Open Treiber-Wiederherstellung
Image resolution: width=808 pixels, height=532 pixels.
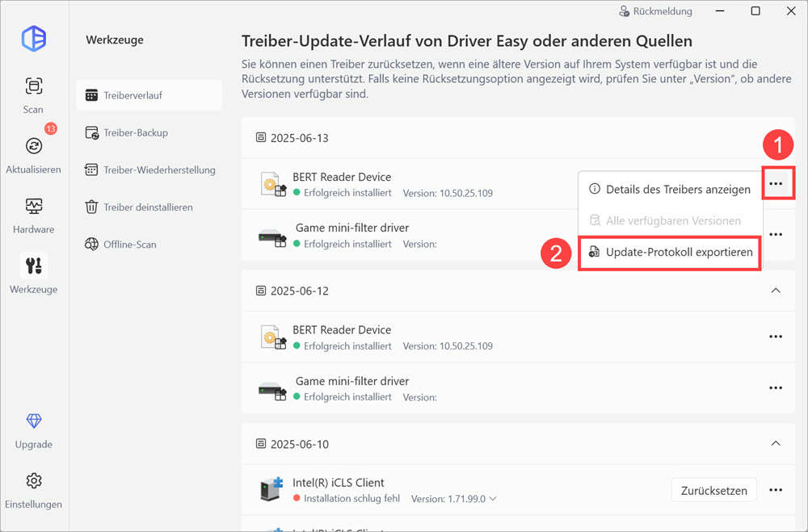149,170
